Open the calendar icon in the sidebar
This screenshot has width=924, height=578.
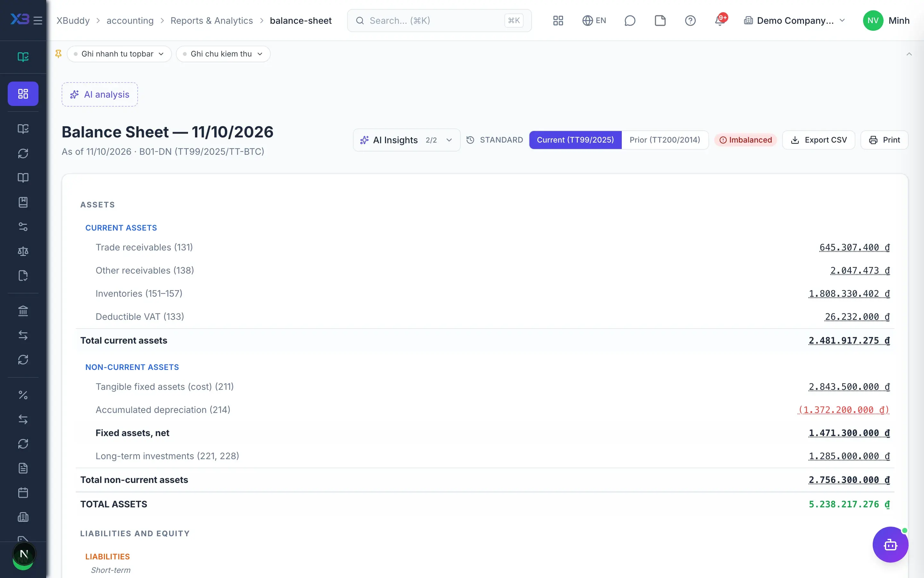point(23,493)
